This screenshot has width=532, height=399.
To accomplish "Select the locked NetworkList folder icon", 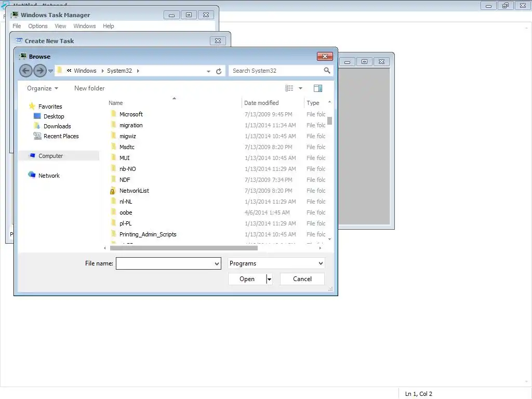I will coord(113,191).
